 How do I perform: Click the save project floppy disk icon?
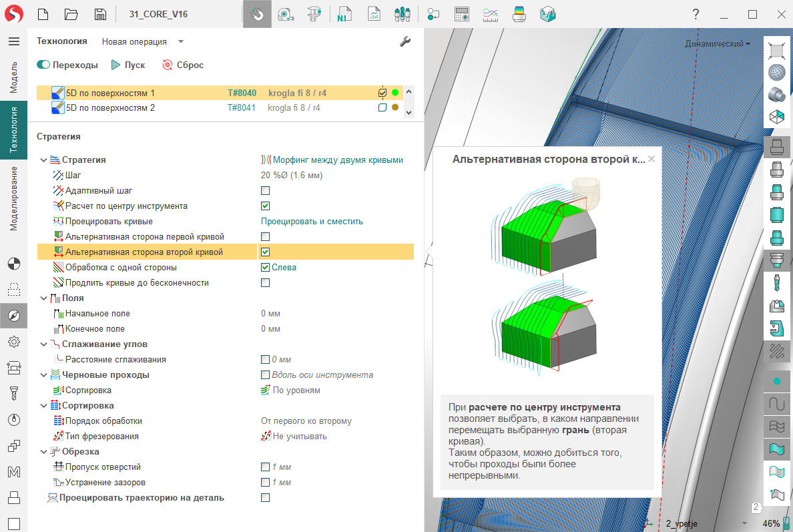[x=99, y=14]
